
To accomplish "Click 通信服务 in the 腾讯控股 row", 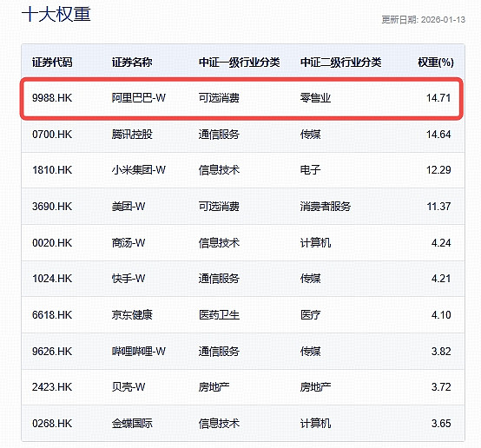I will click(219, 135).
